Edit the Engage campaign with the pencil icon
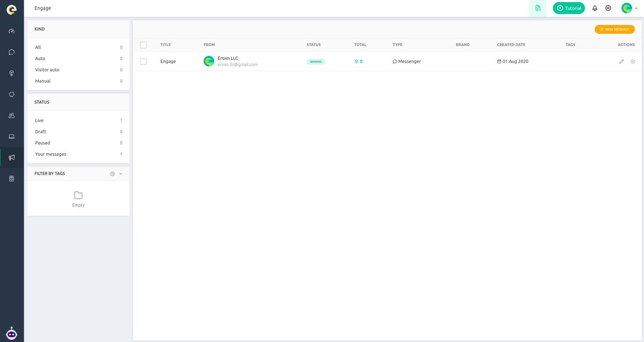644x342 pixels. coord(621,61)
